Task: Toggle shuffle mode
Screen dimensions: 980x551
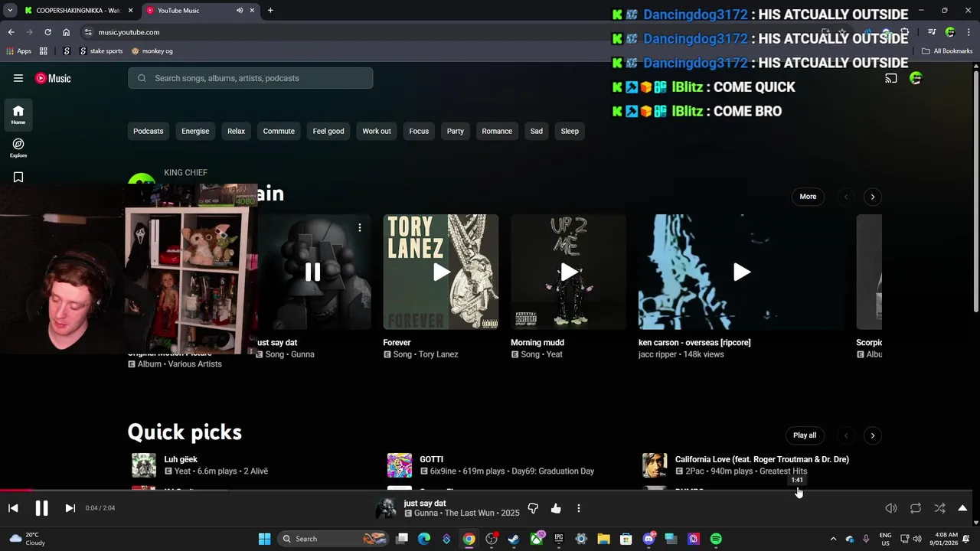Action: [x=939, y=508]
